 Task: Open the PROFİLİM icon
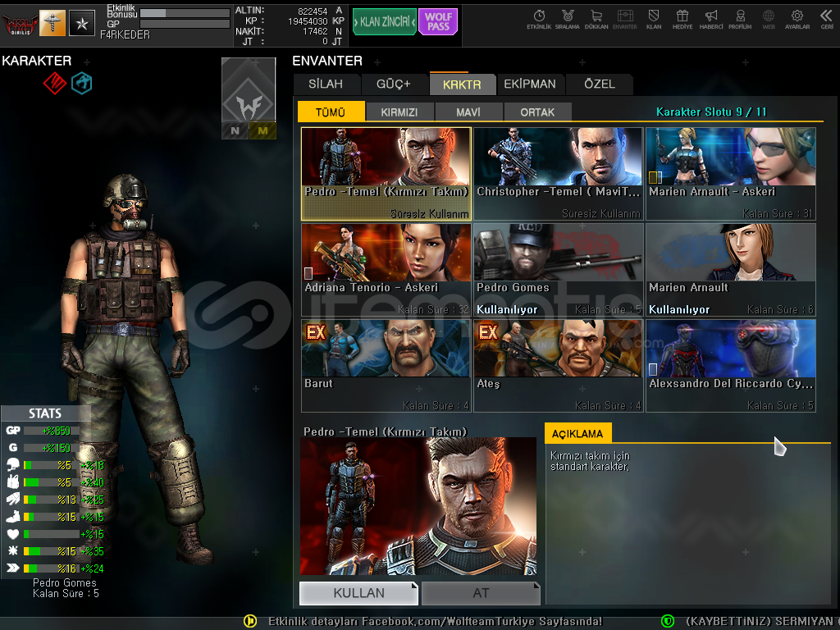click(x=740, y=20)
